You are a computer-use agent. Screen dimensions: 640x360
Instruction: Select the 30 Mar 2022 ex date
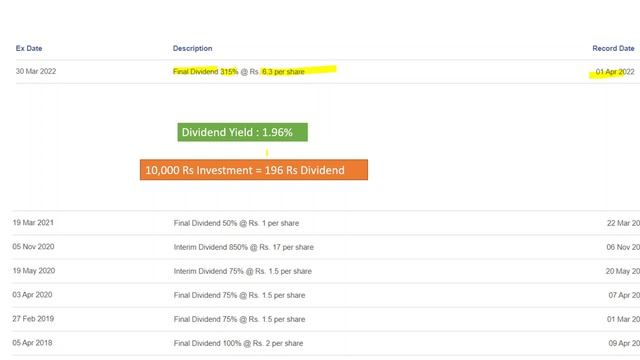(x=36, y=71)
